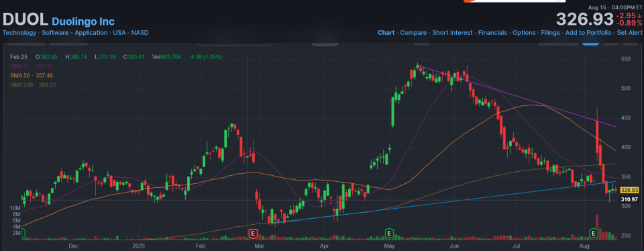The height and width of the screenshot is (251, 644).
Task: Click the Duolingo Inc company name
Action: tap(83, 21)
